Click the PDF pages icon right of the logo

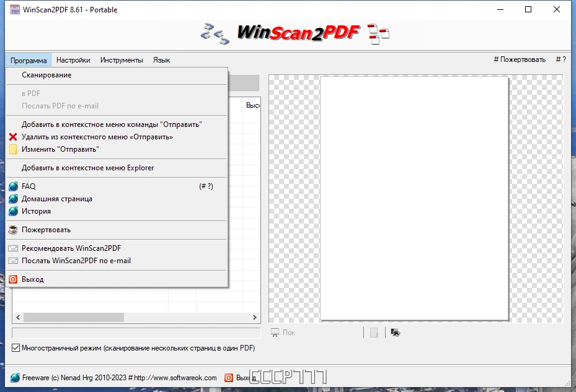point(378,34)
